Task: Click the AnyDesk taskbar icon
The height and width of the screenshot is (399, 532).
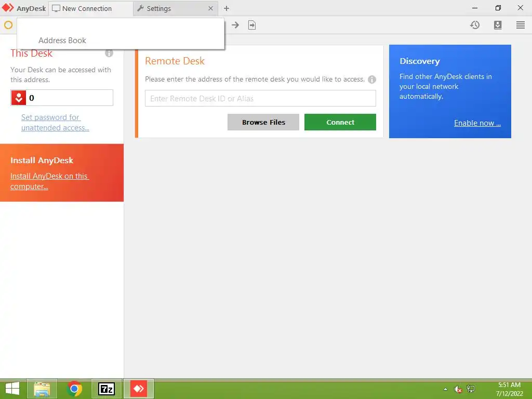Action: [139, 389]
